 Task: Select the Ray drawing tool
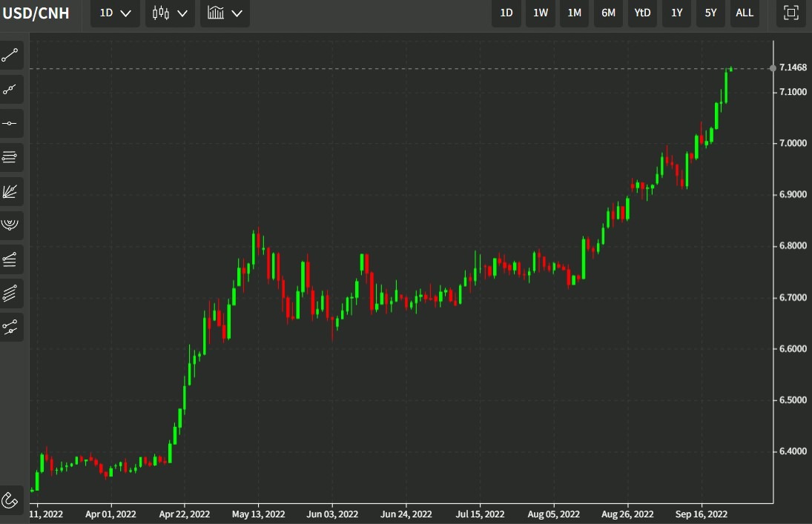[10, 89]
